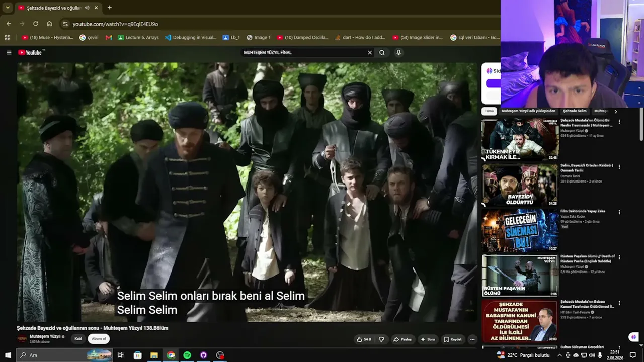Select the Şehzade Selim chip
Screen dimensions: 644x362
pyautogui.click(x=575, y=111)
